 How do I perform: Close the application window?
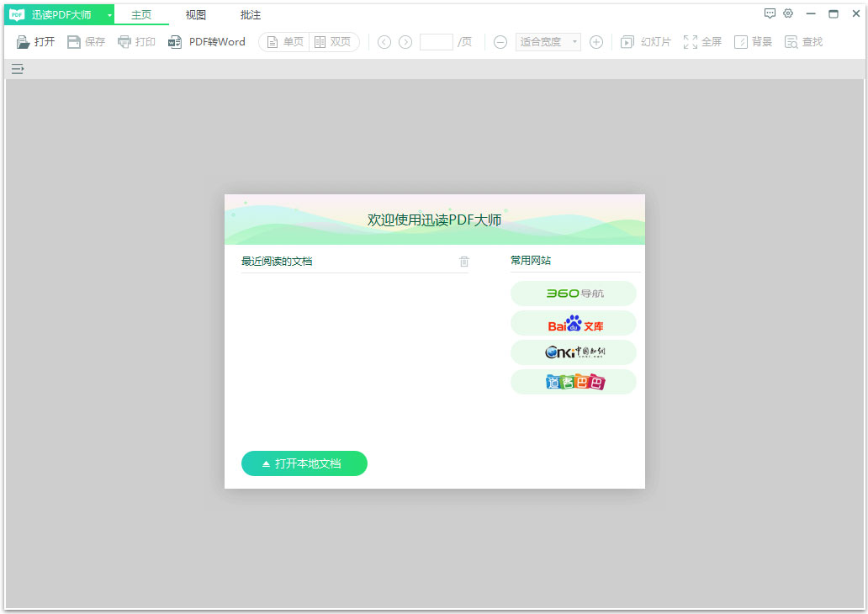[x=856, y=13]
